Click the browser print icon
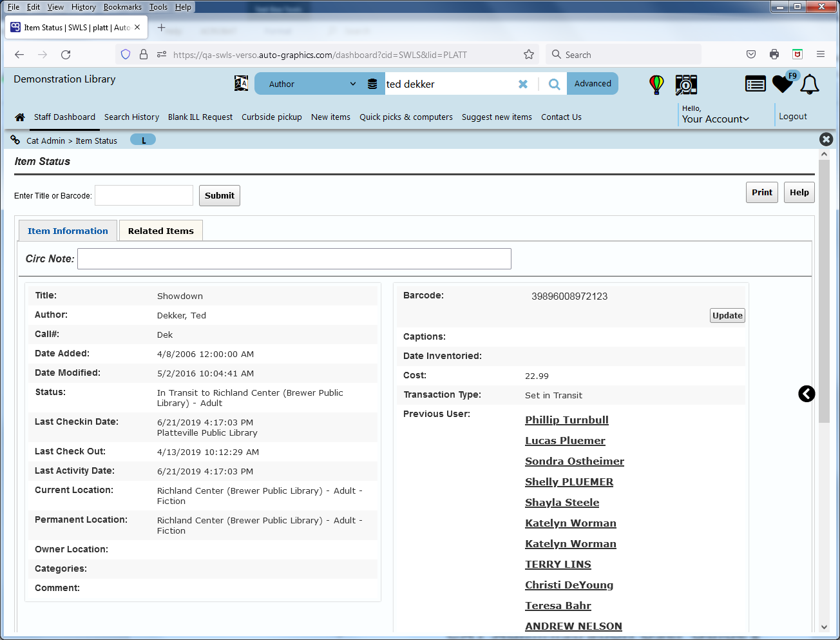This screenshot has width=840, height=640. (774, 55)
